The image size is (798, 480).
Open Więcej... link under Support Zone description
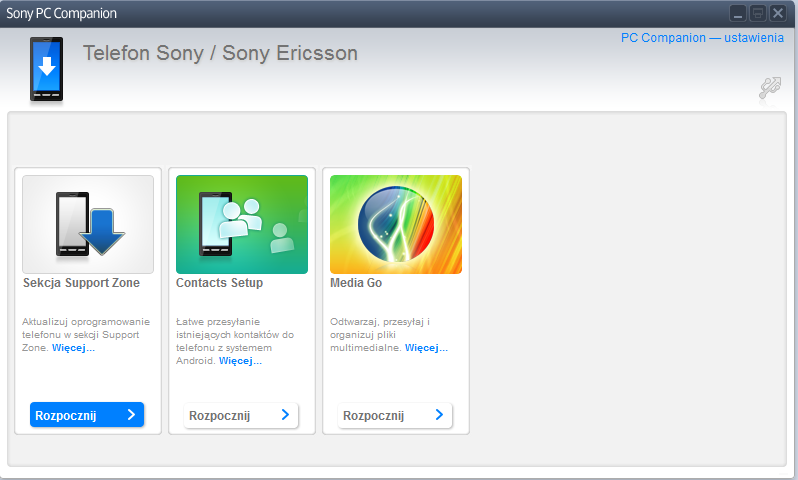73,348
